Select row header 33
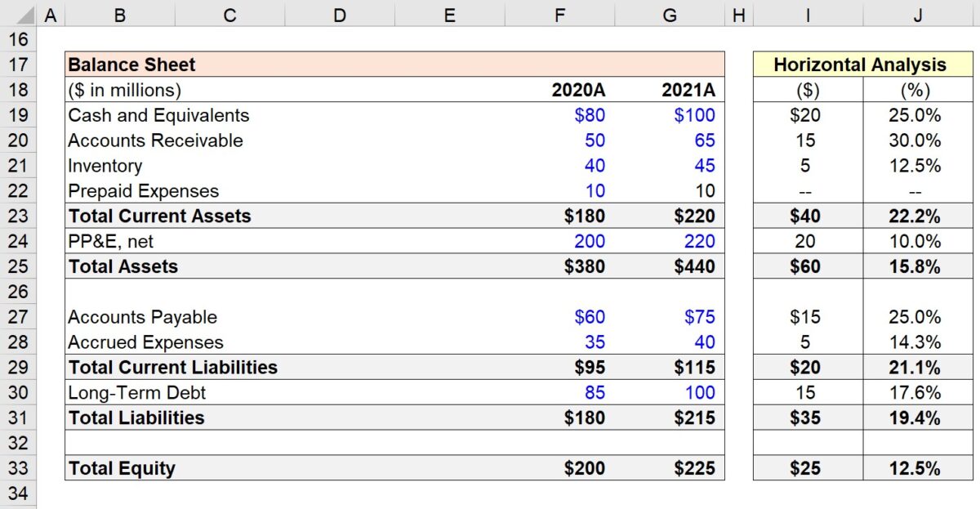This screenshot has height=509, width=980. point(24,468)
